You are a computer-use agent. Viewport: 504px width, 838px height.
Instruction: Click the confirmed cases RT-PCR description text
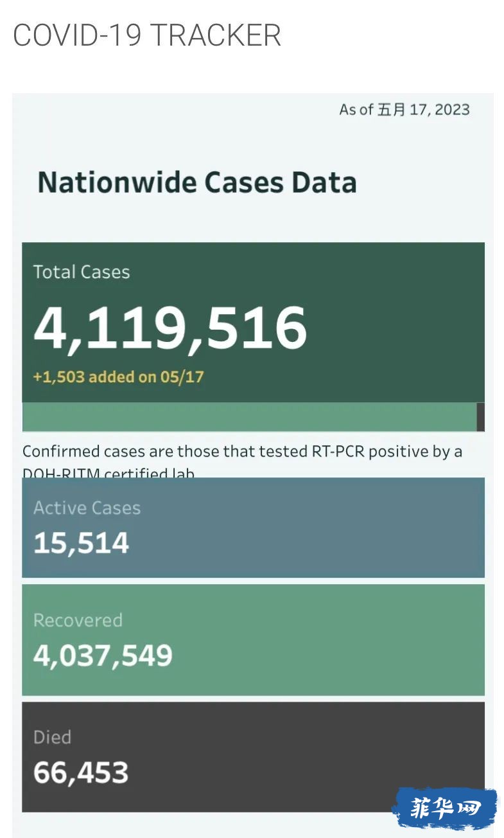(242, 451)
